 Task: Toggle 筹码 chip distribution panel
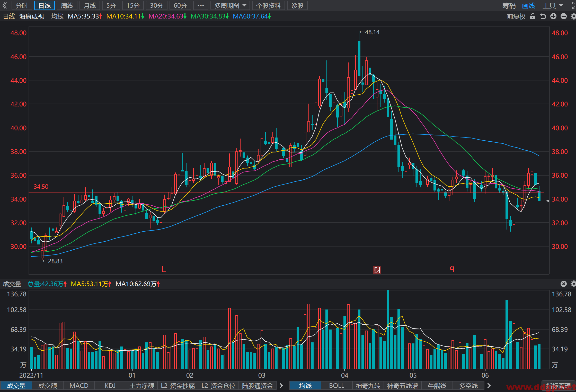[509, 6]
